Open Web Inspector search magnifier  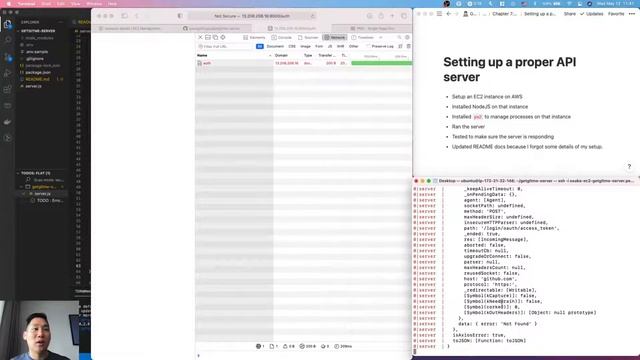pos(399,37)
